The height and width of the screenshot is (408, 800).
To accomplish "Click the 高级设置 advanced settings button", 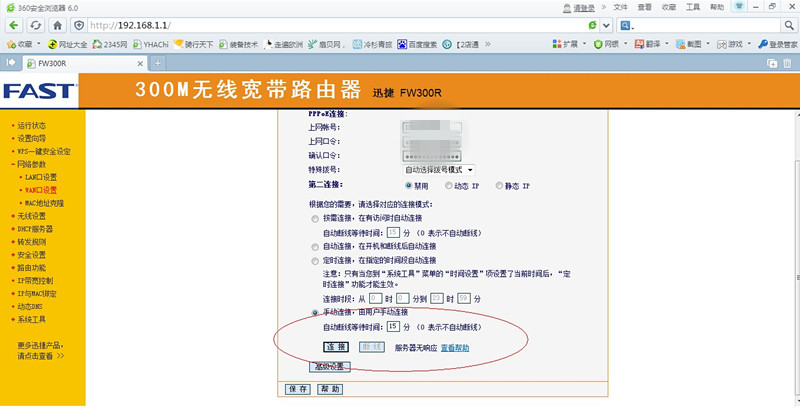I will pyautogui.click(x=330, y=367).
